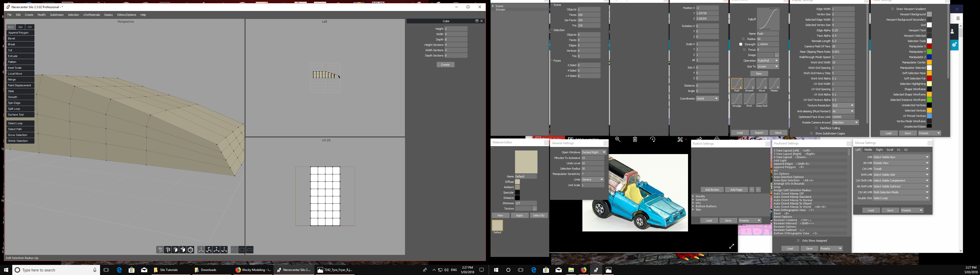Switch to the UV tab
980x275 pixels.
[30, 27]
